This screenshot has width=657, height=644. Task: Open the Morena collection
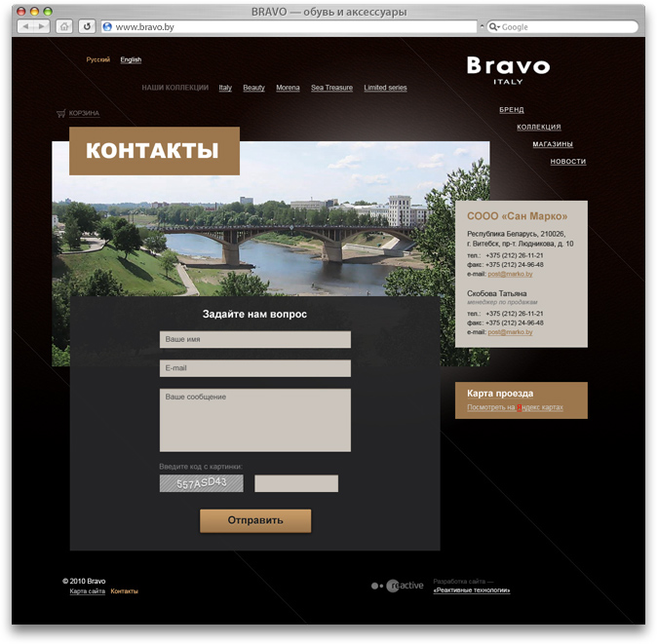tap(288, 88)
